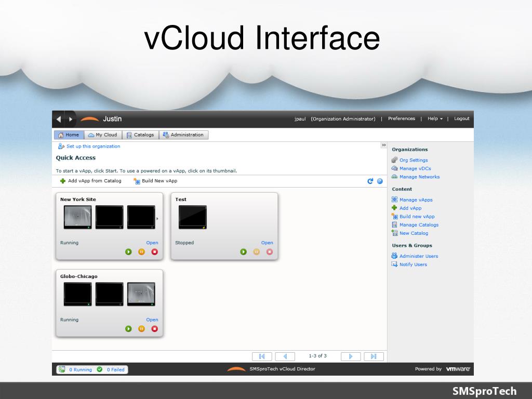Click the Add vApp plus icon in the sidebar
The height and width of the screenshot is (399, 532).
[x=394, y=208]
